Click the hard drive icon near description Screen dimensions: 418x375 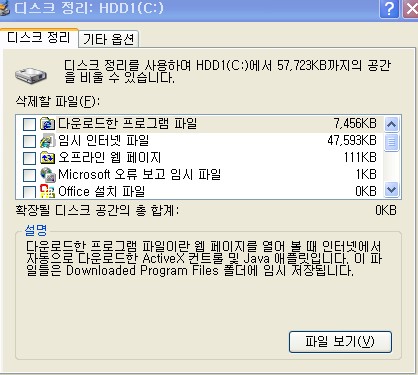click(x=31, y=75)
